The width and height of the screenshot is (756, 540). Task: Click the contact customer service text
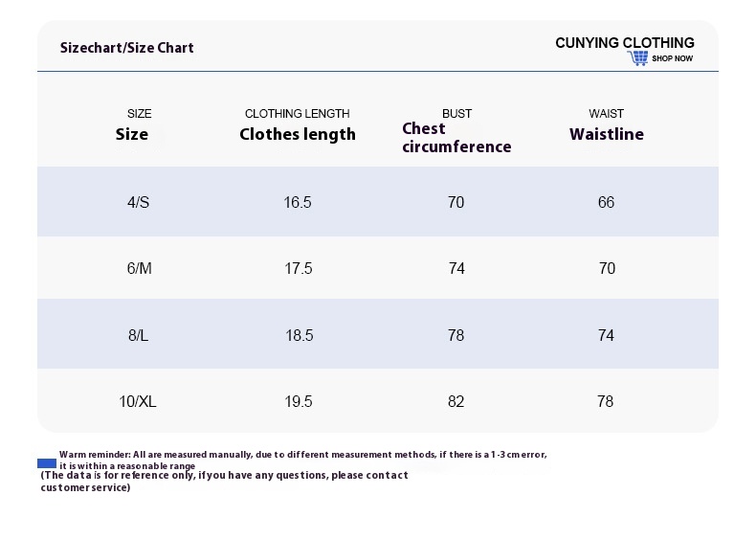224,482
